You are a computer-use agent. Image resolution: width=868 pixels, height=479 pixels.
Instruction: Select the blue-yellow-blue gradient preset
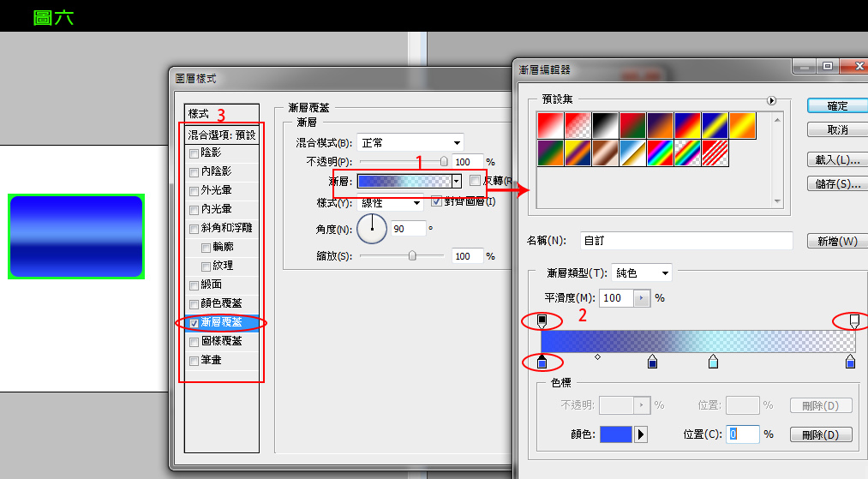pyautogui.click(x=715, y=125)
